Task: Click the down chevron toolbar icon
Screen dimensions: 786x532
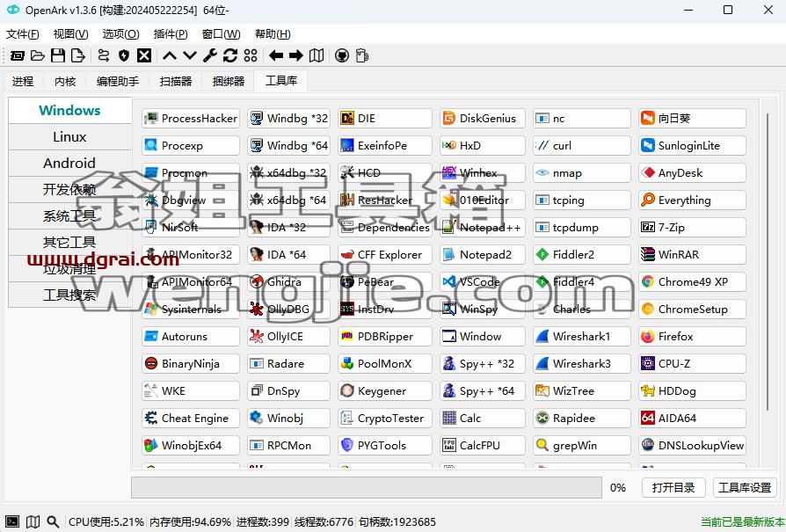Action: point(190,55)
